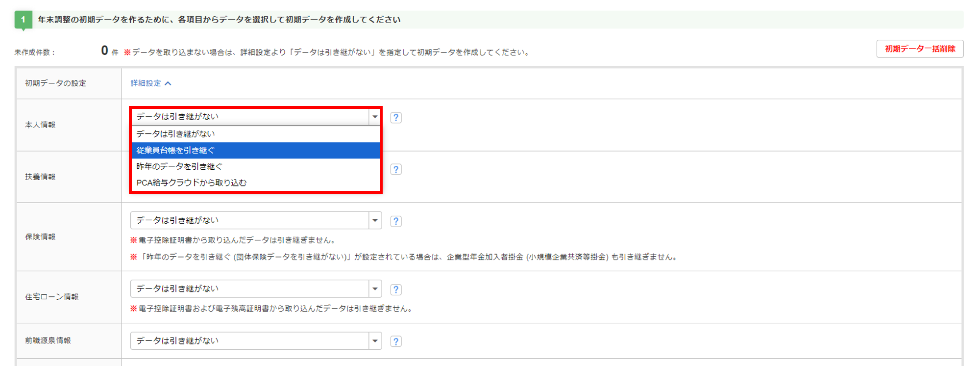Viewport: 980px width, 366px height.
Task: Click the 初期データの設定 header cell
Action: 55,83
